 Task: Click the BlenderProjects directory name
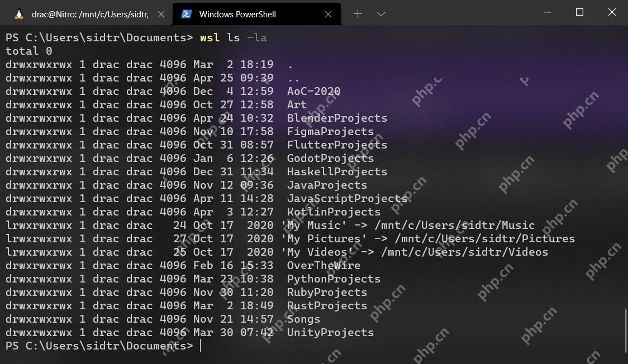pos(337,118)
